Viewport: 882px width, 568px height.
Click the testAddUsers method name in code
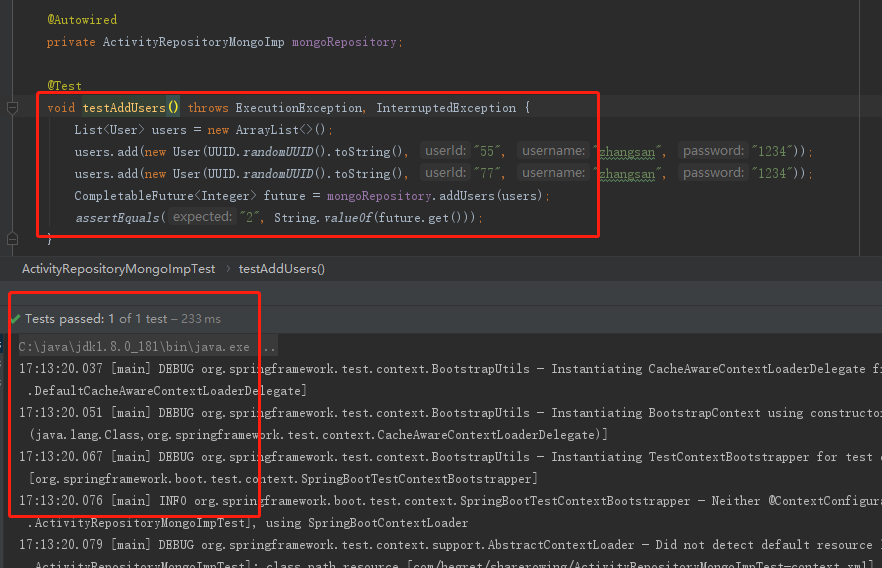[124, 107]
